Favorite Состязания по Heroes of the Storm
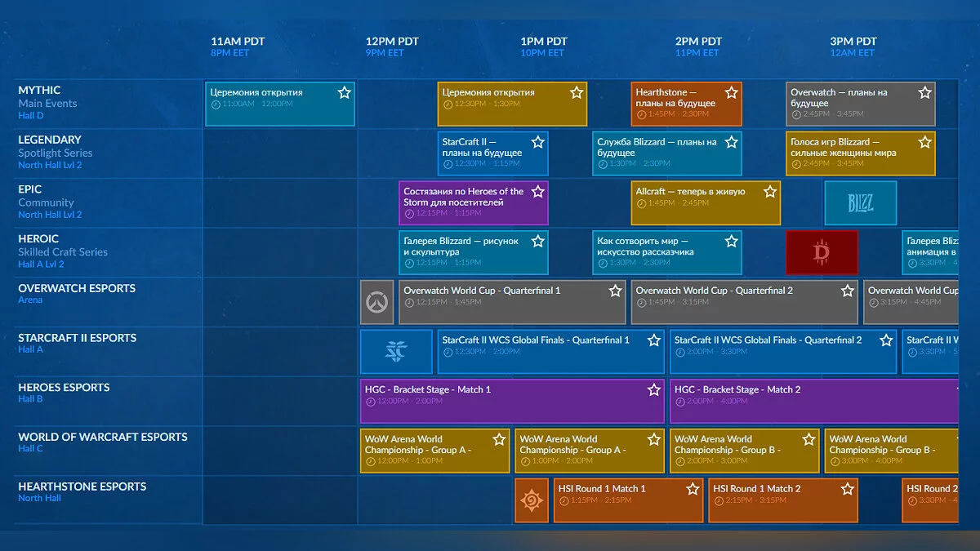 click(x=538, y=192)
